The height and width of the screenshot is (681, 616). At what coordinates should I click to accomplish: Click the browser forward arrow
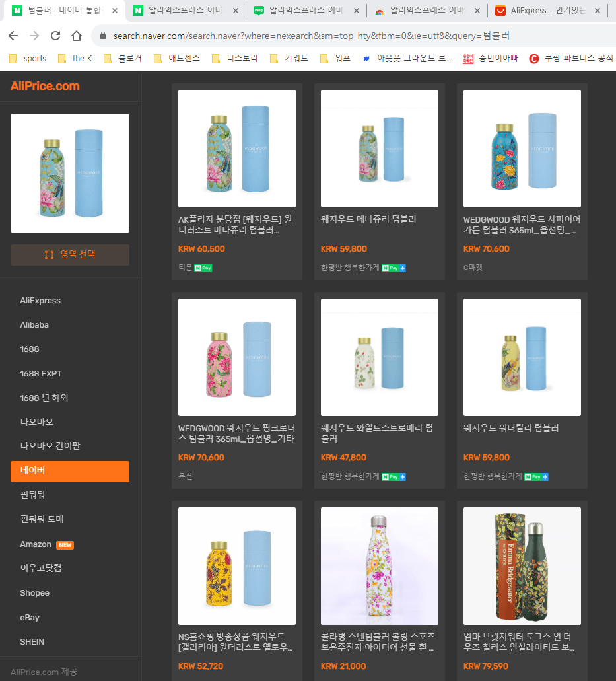click(x=34, y=36)
